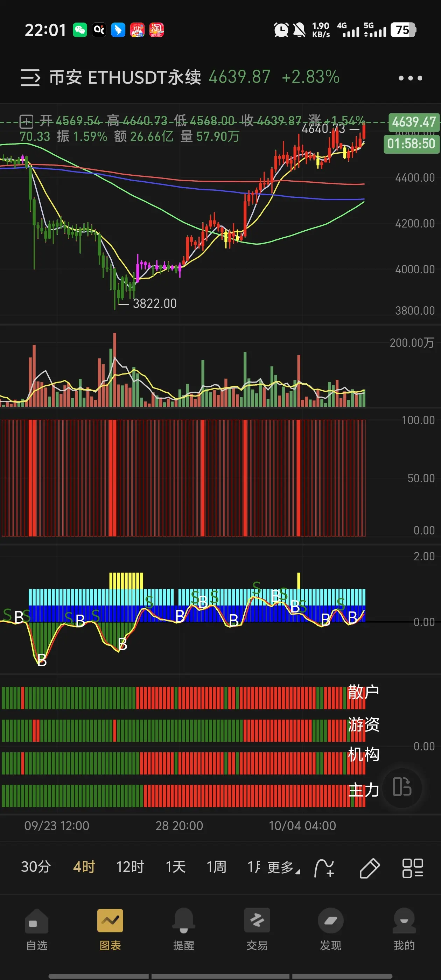441x980 pixels.
Task: Tap the 4640.73 high price label
Action: pos(323,129)
